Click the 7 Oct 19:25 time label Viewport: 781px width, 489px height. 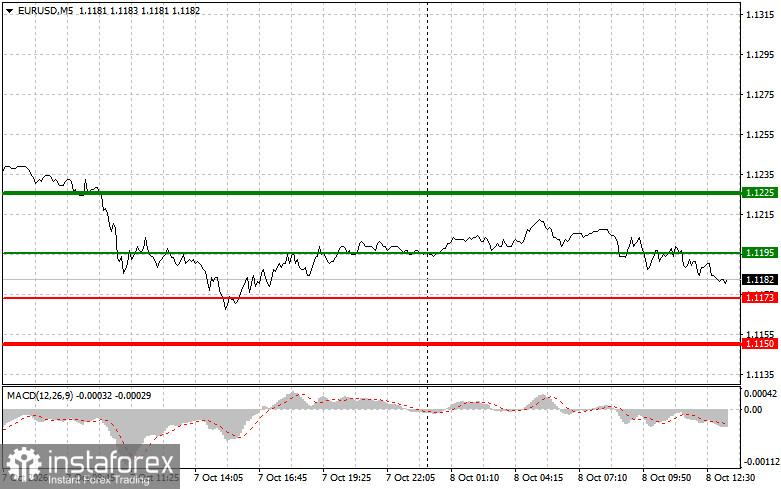tap(346, 478)
